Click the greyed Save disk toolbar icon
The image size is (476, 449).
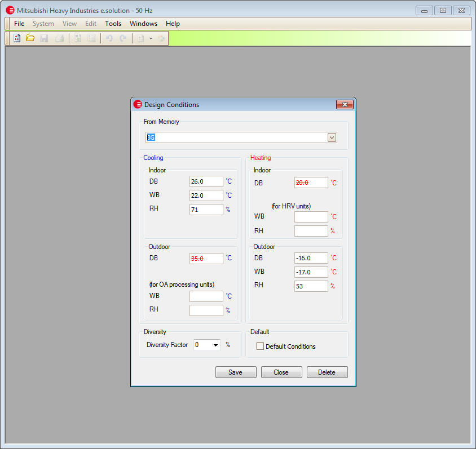tap(44, 38)
